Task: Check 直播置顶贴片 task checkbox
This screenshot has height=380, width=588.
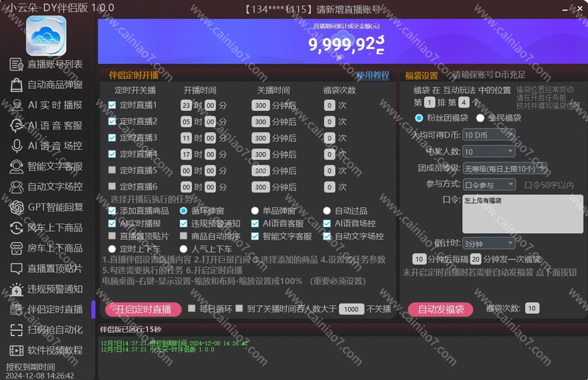Action: click(x=112, y=236)
